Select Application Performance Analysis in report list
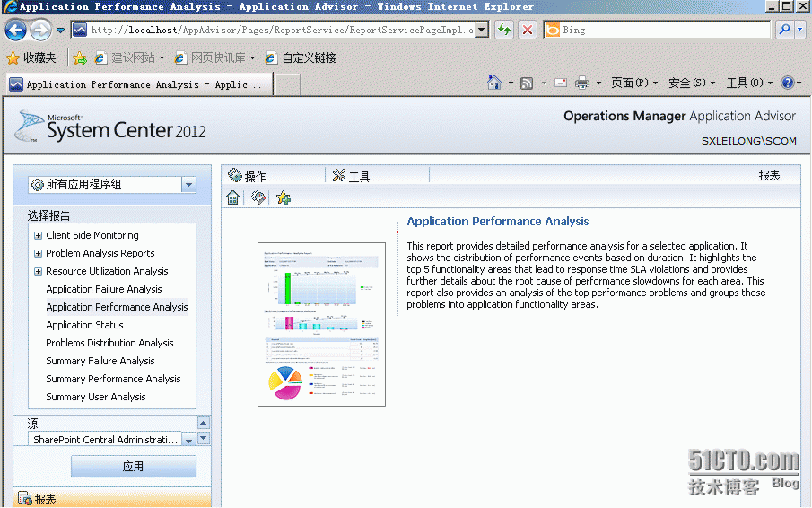Viewport: 812px width, 508px height. pyautogui.click(x=117, y=307)
